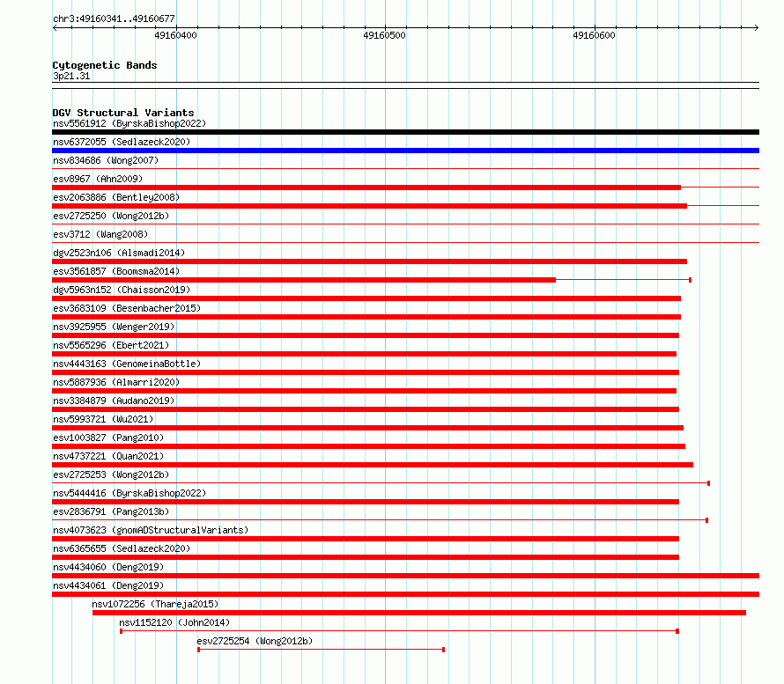
Task: Open nsv4073623 (gnomADStructuralVariants) label
Action: tap(151, 530)
